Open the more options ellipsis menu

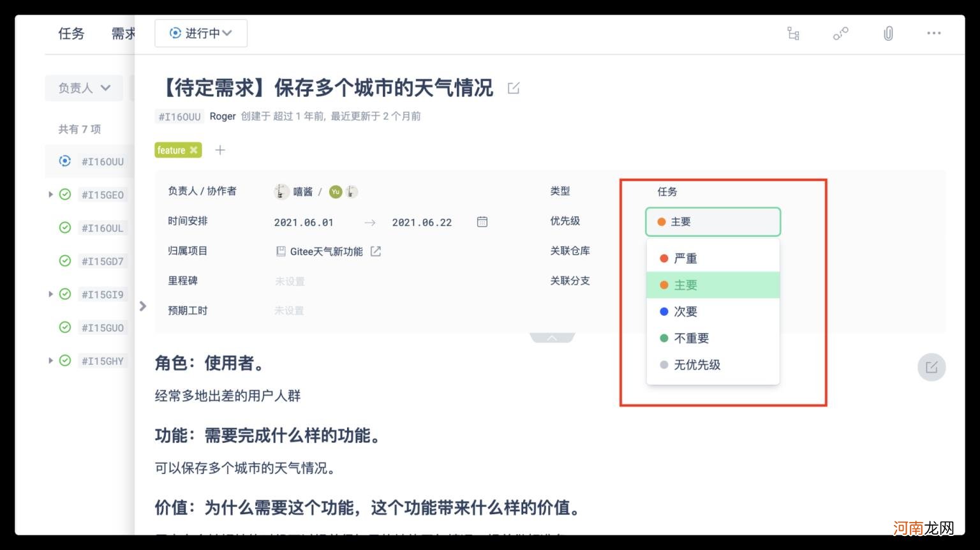click(934, 33)
